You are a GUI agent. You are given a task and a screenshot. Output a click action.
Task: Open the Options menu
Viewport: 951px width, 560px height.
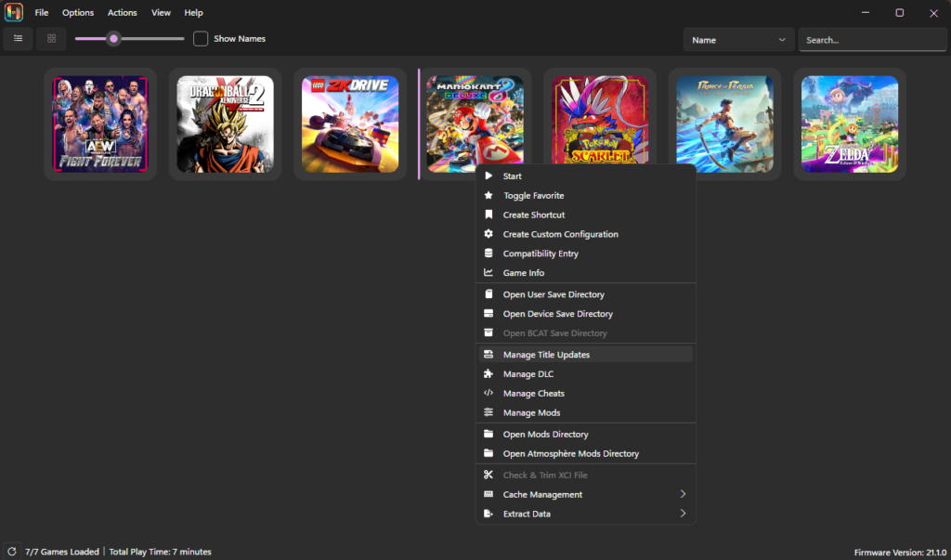pos(77,12)
